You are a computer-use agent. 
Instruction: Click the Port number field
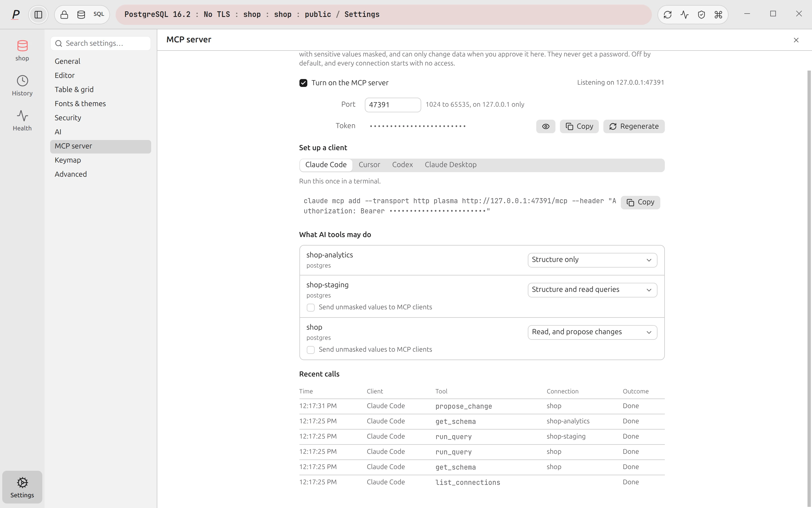tap(392, 105)
